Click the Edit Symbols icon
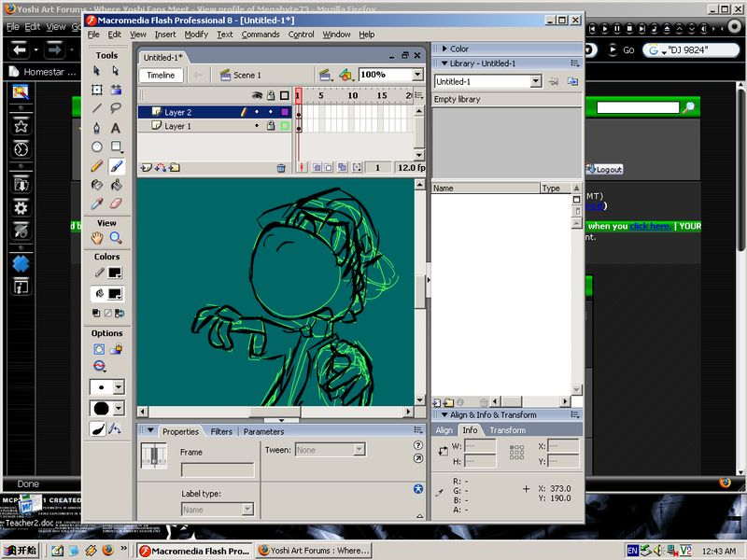This screenshot has height=560, width=747. tap(345, 75)
